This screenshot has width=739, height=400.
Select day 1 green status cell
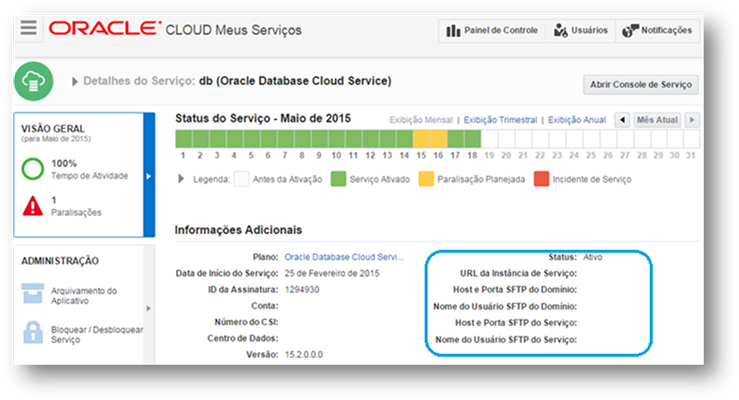[184, 139]
